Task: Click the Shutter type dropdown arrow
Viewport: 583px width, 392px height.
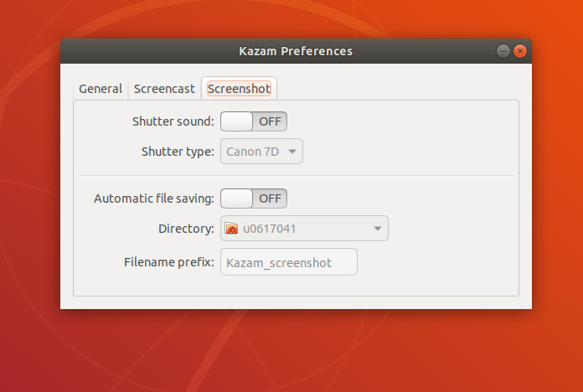Action: (292, 152)
